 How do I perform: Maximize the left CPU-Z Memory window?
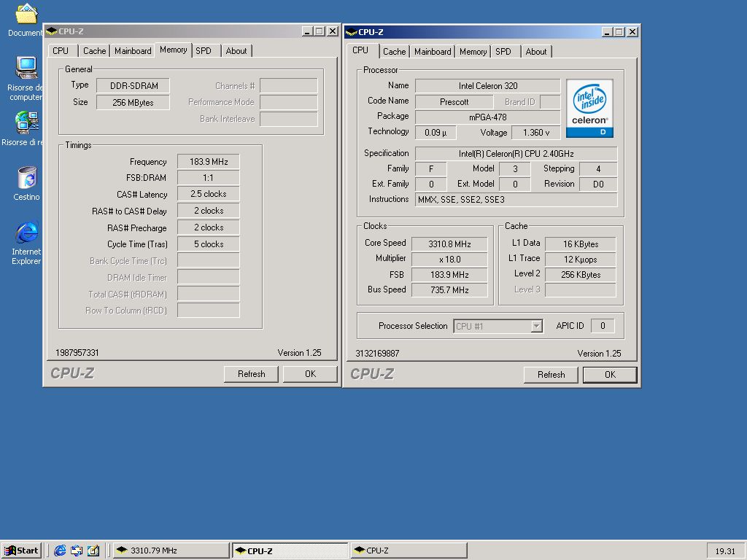tap(320, 31)
